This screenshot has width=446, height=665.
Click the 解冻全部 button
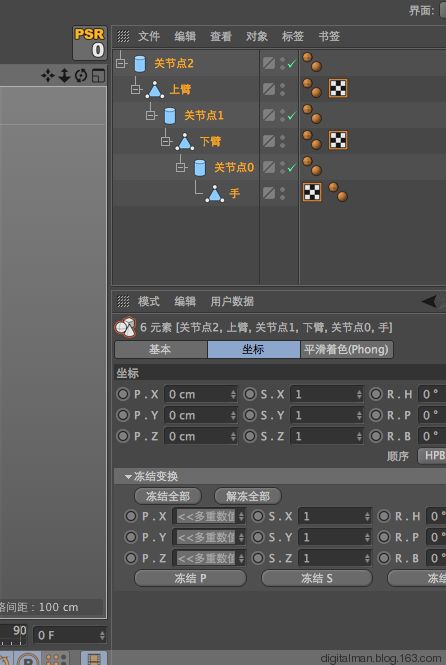[x=248, y=496]
